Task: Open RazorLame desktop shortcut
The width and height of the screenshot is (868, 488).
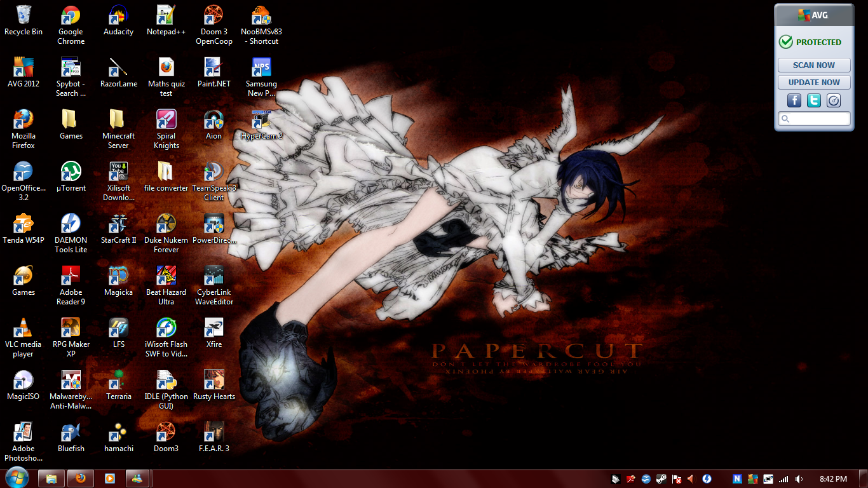Action: point(118,72)
